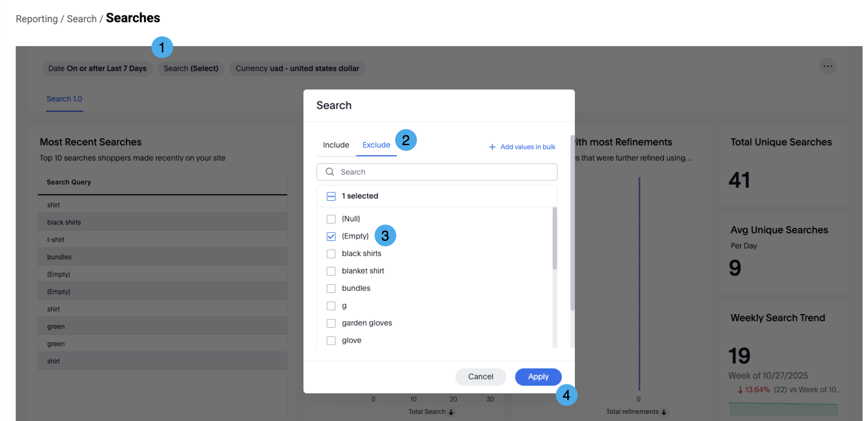Click the three-dots more options icon
868x421 pixels.
click(x=827, y=66)
